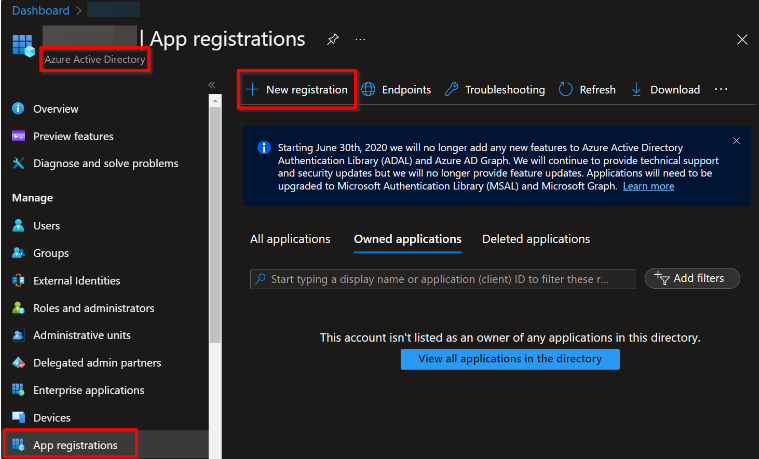Select App registrations in the sidebar
The image size is (759, 459).
tap(75, 445)
